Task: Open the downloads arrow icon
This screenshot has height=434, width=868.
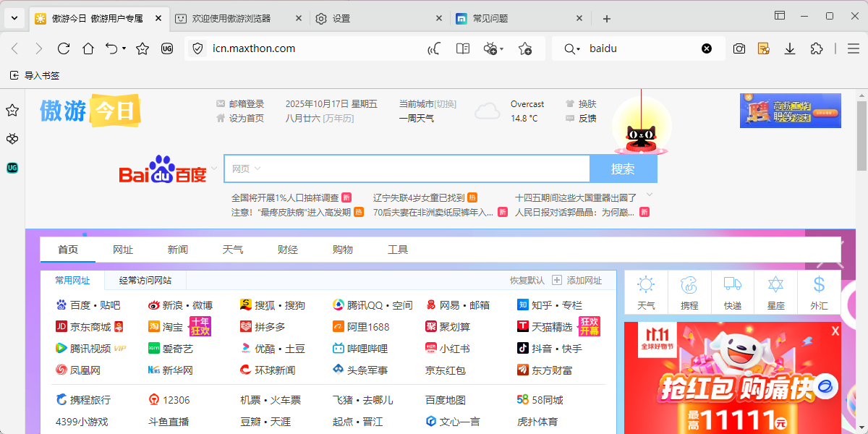Action: pos(789,48)
